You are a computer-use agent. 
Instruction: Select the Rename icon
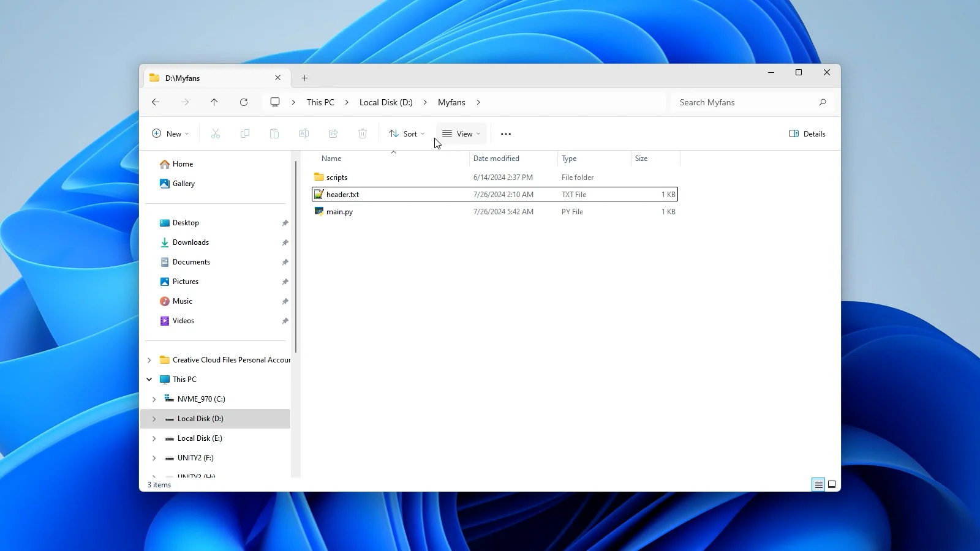pos(304,133)
